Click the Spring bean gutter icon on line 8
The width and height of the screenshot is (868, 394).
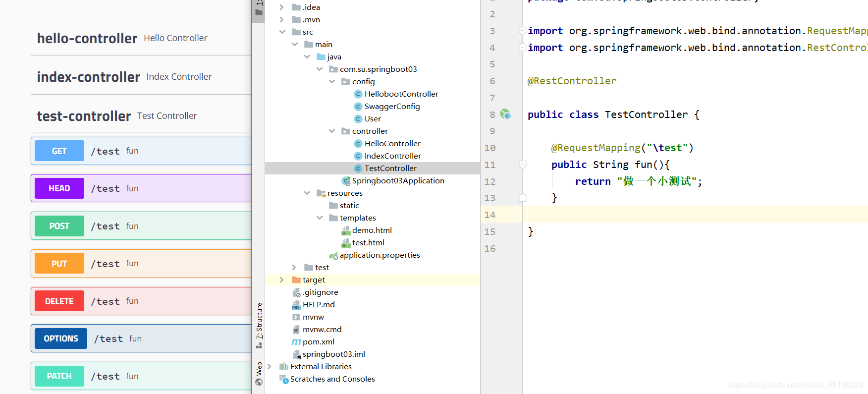click(x=505, y=114)
